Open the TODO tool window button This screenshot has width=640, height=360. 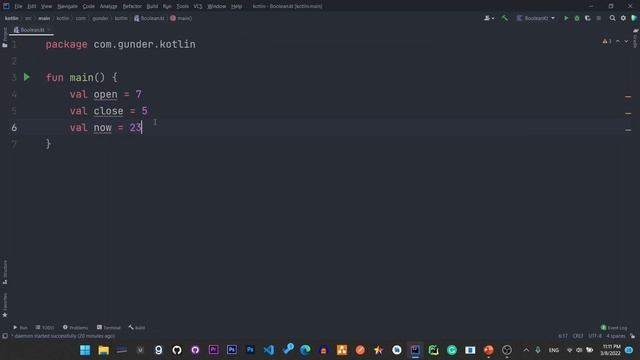(44, 327)
